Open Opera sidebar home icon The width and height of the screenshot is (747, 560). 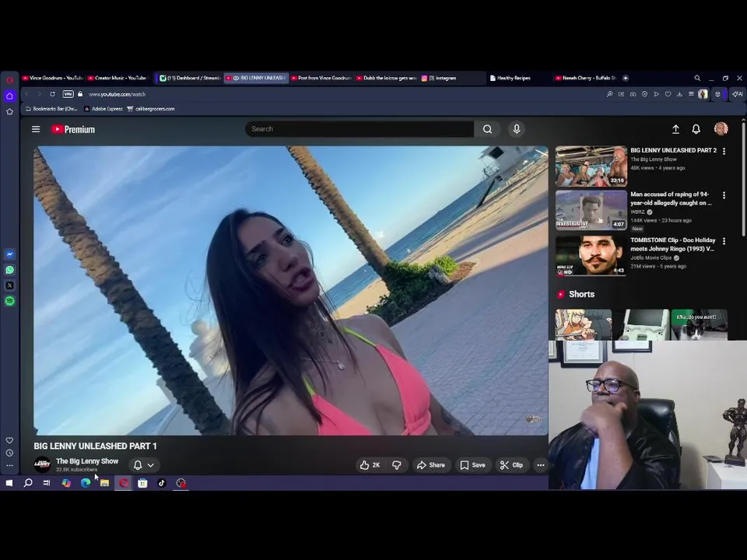9,96
